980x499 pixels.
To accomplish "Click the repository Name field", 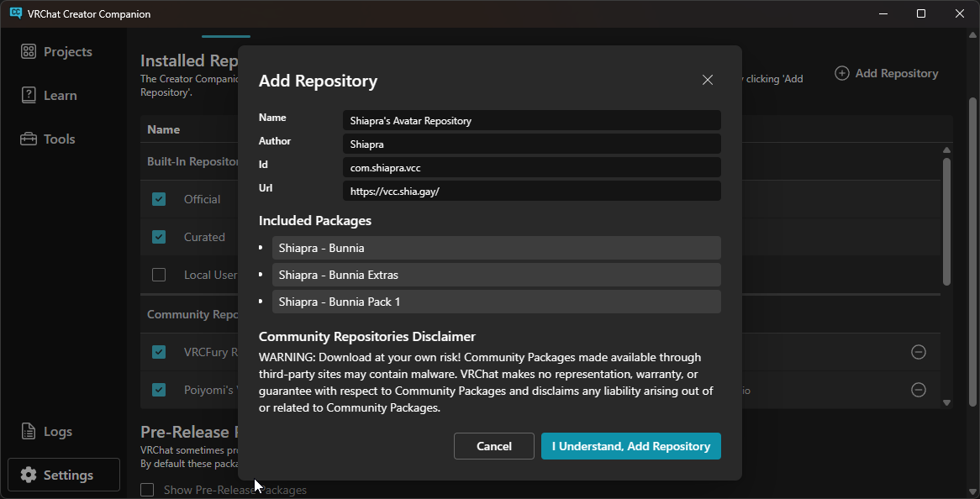I will tap(531, 121).
